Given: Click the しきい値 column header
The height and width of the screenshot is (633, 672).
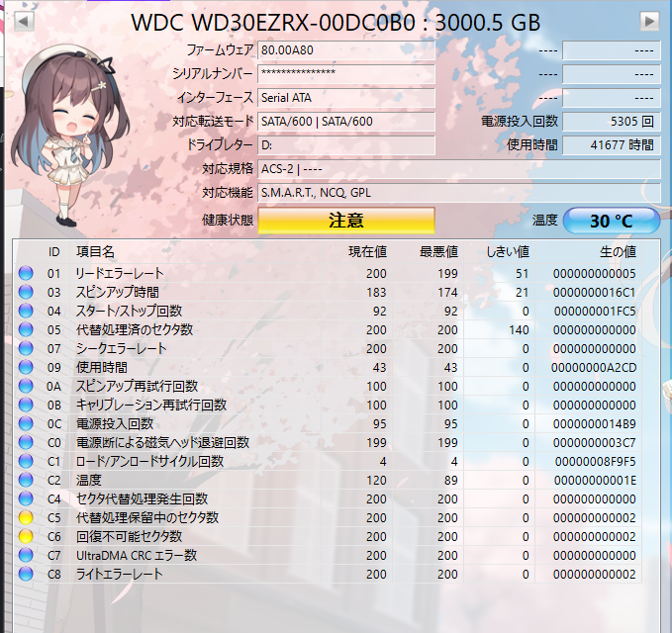Looking at the screenshot, I should coord(509,252).
